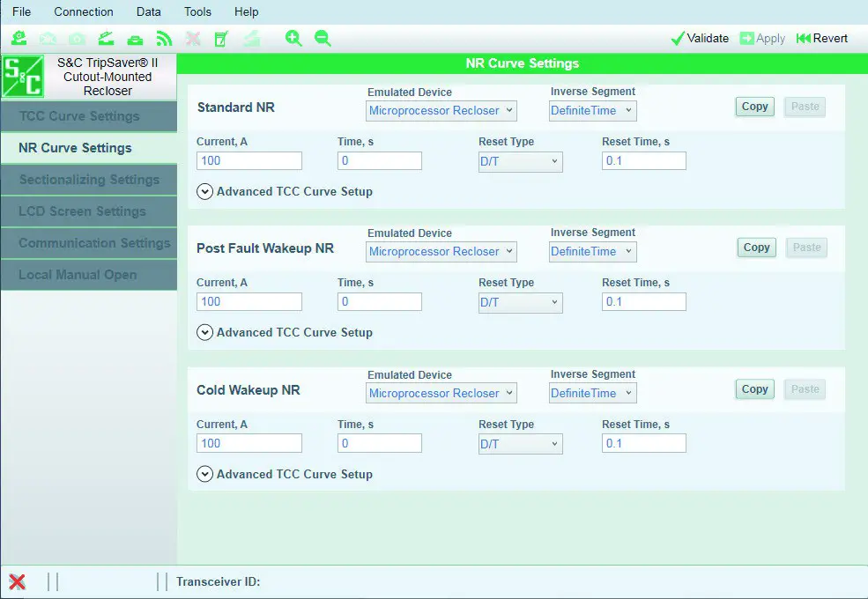Viewport: 868px width, 599px height.
Task: Open Post Fault Wakeup NR Reset Type dropdown
Action: 520,303
